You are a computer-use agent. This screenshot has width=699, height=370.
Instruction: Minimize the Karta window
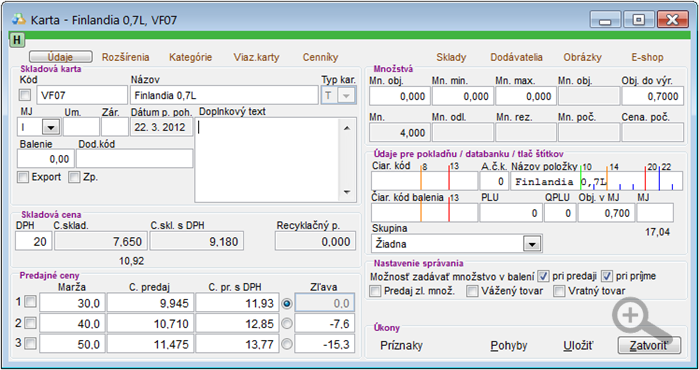tap(605, 20)
